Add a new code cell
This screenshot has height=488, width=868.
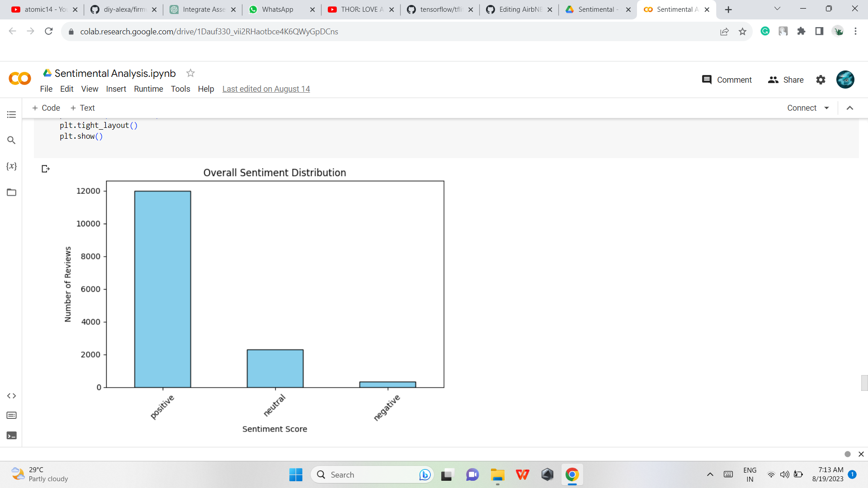46,108
